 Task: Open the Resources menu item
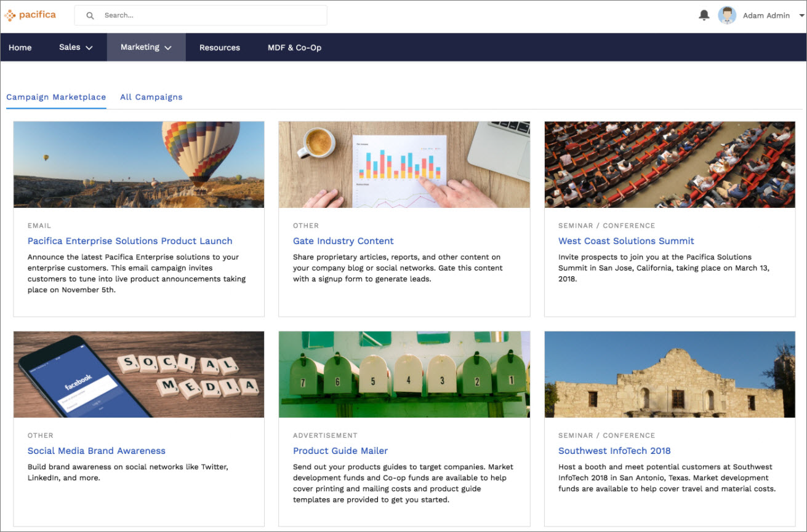(x=220, y=47)
